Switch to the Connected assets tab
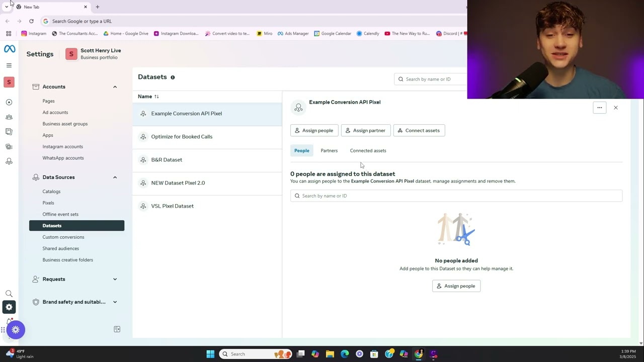This screenshot has height=362, width=644. (x=368, y=151)
